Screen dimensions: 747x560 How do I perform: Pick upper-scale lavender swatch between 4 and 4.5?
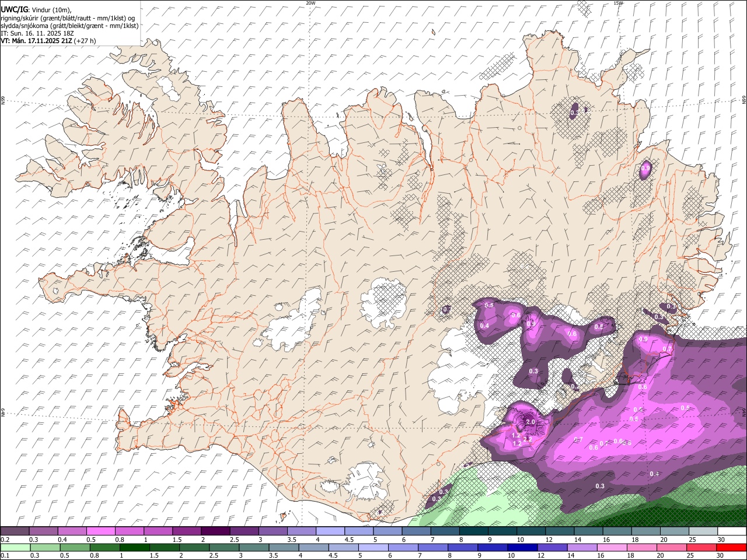pos(330,531)
